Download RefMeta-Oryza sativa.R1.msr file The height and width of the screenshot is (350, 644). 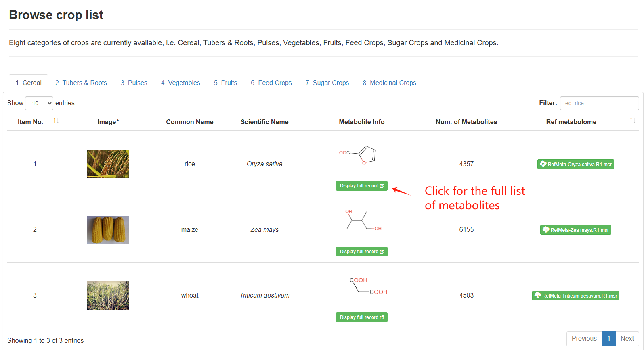tap(575, 164)
